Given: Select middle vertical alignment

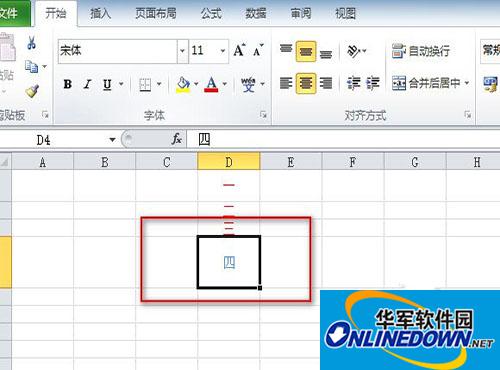Looking at the screenshot, I should pos(306,51).
